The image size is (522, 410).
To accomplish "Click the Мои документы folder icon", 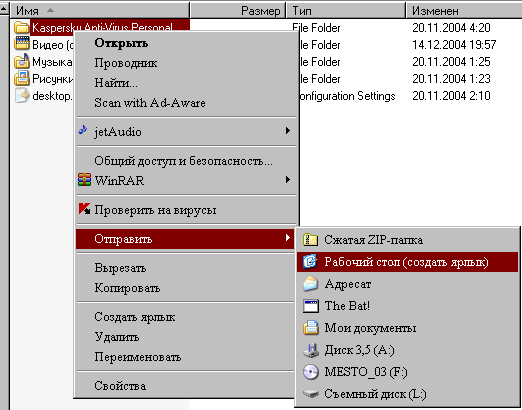I will click(311, 328).
